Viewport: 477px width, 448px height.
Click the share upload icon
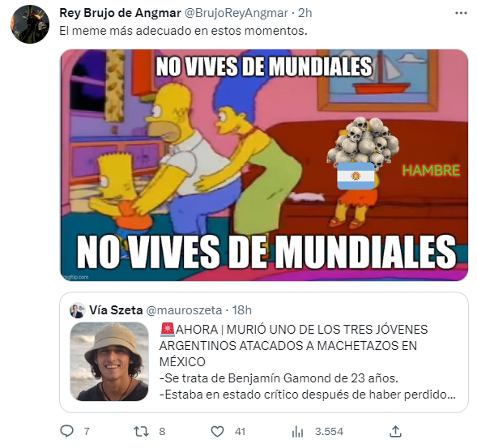(x=395, y=431)
